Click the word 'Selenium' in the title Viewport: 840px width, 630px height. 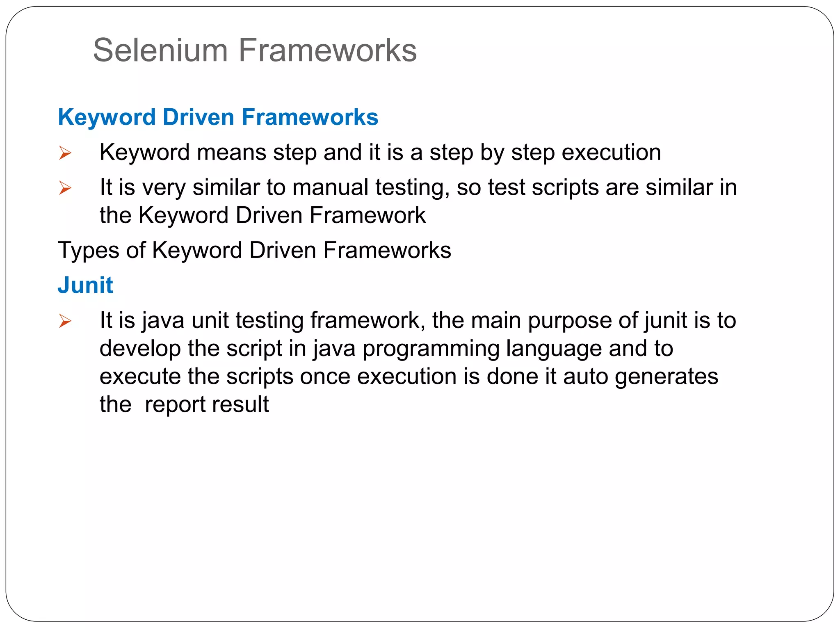pyautogui.click(x=160, y=50)
